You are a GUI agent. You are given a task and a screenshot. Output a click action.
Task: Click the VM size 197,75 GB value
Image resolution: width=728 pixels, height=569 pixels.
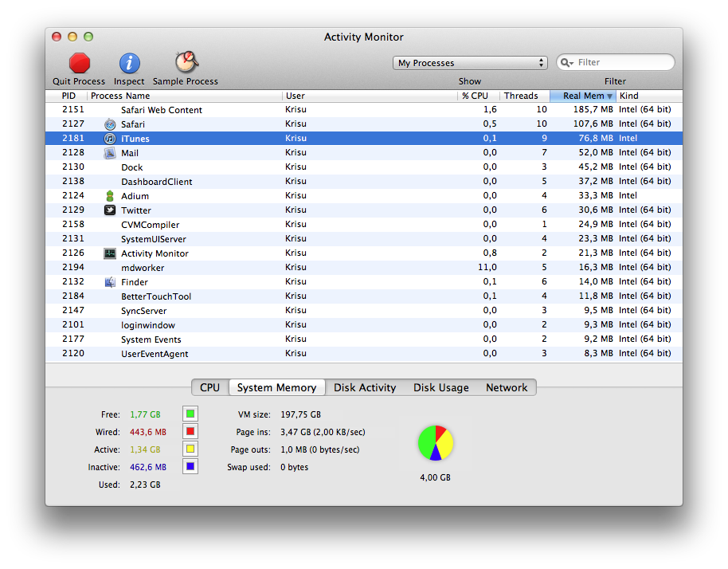(300, 414)
